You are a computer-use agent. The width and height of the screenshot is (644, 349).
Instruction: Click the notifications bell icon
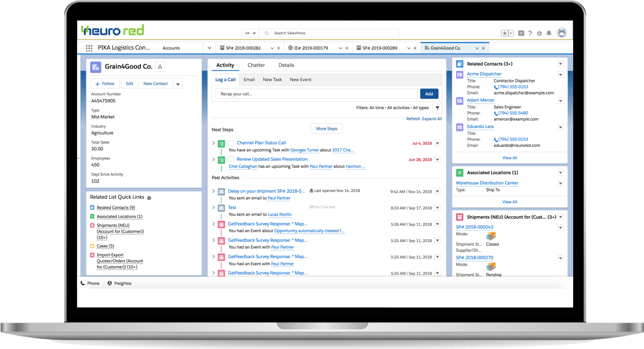point(549,33)
